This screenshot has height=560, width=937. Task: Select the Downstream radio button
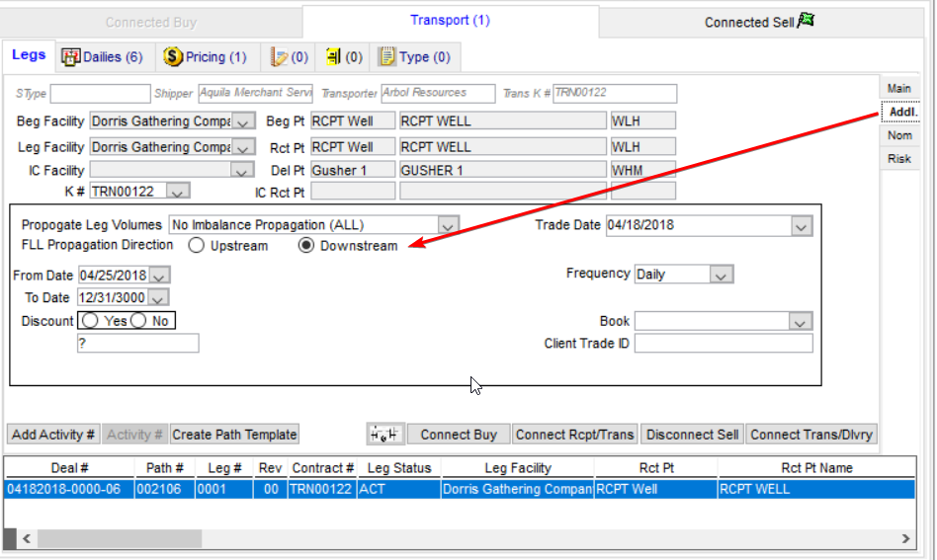(306, 246)
